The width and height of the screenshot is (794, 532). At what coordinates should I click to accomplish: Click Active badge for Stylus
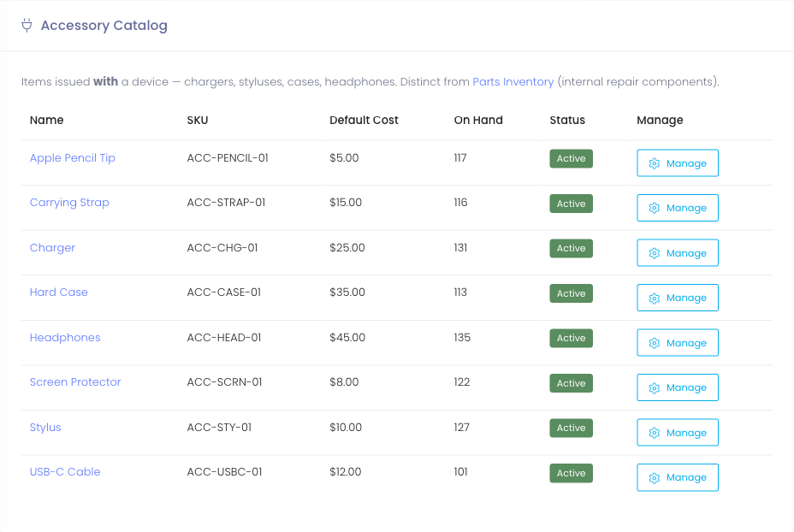coord(572,429)
